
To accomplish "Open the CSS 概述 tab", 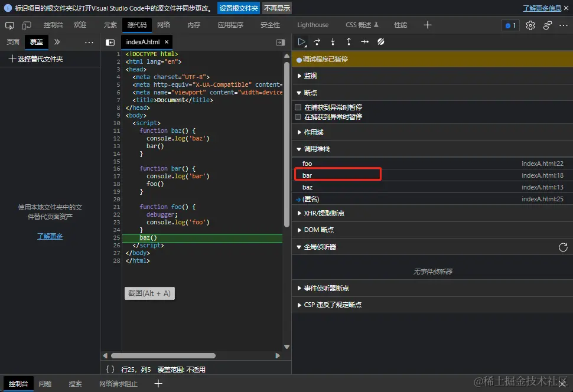I will (362, 25).
